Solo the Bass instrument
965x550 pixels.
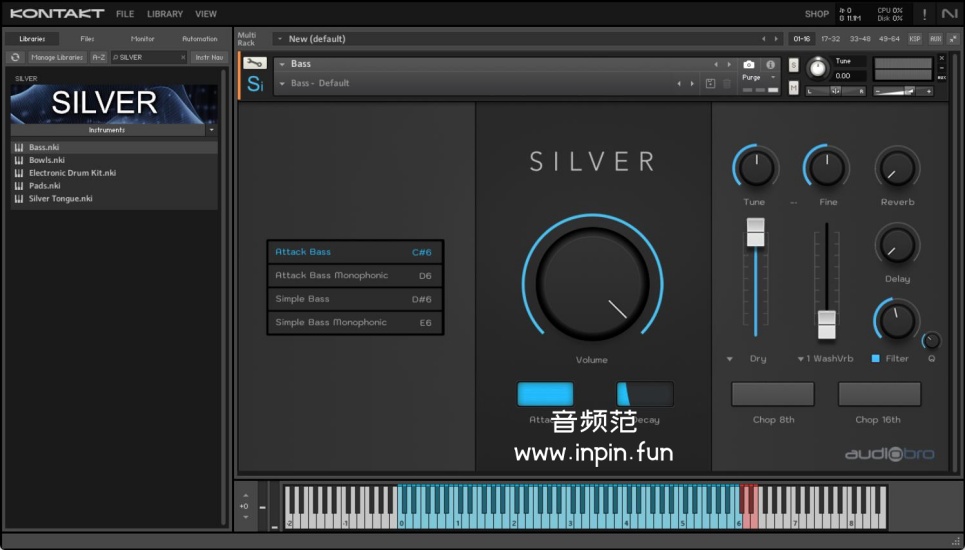tap(793, 65)
